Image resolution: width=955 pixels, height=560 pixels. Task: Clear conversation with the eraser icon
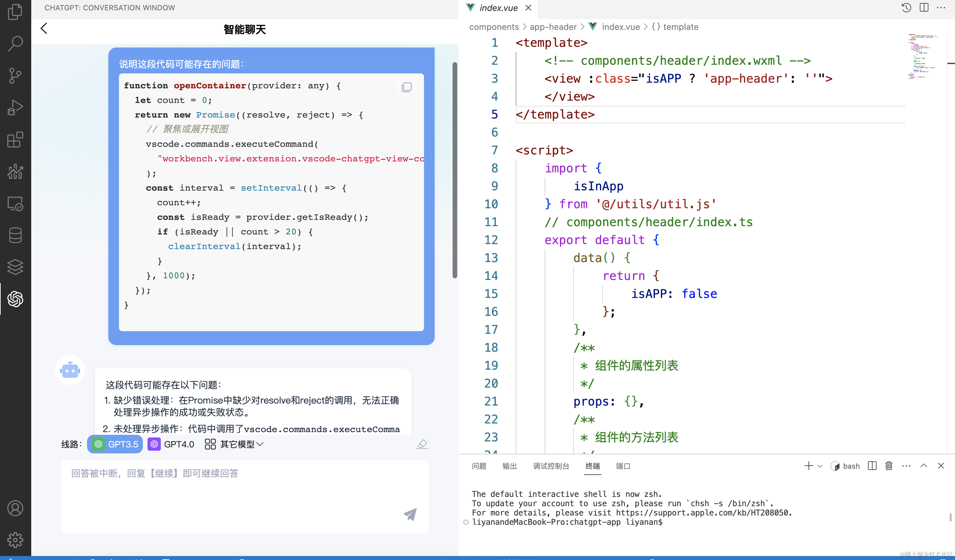tap(422, 444)
